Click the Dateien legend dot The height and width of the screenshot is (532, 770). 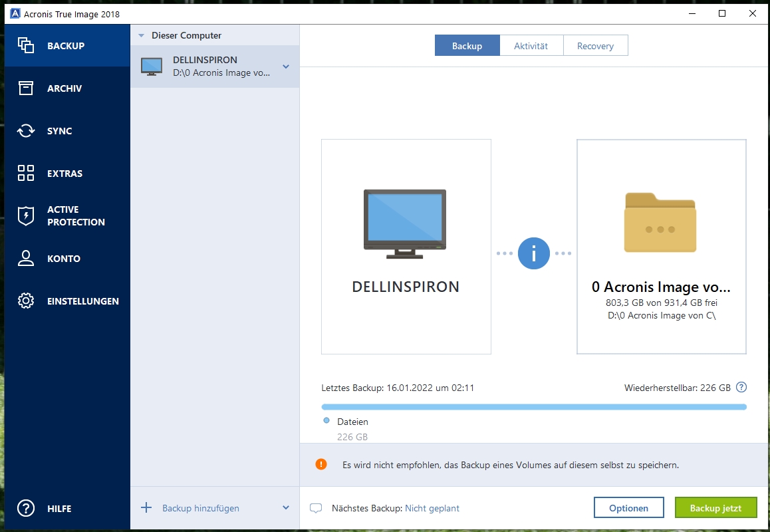click(326, 420)
